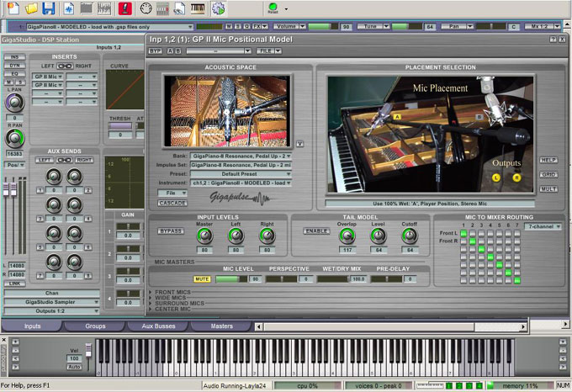The image size is (572, 392).
Task: Click mic position marker B on piano
Action: pos(479,117)
